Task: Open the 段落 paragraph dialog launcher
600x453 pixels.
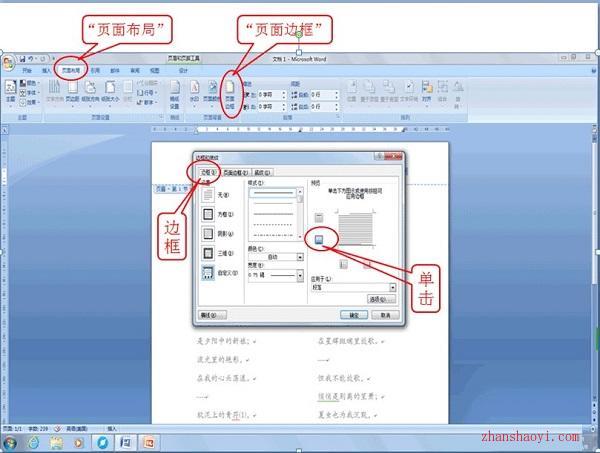Action: pyautogui.click(x=338, y=116)
